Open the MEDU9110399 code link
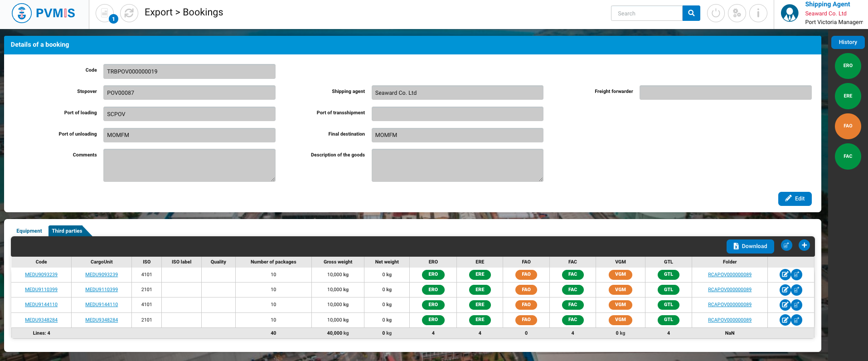This screenshot has width=868, height=361. point(41,290)
